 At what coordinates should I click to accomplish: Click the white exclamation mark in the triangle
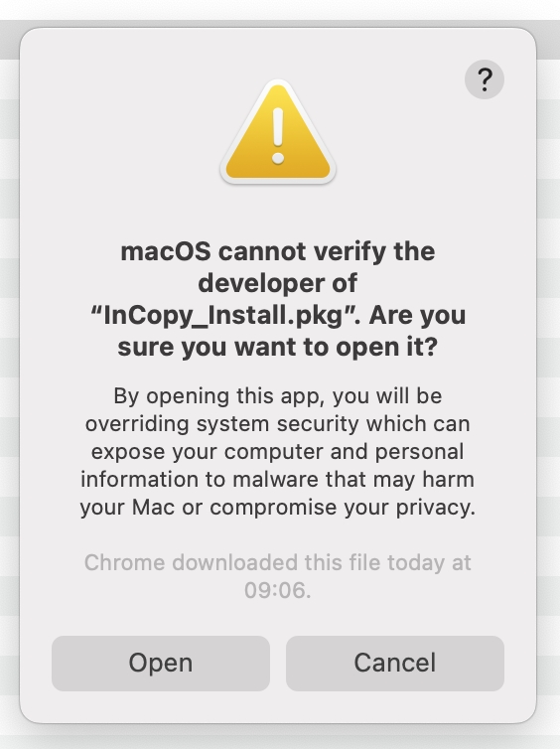coord(278,136)
